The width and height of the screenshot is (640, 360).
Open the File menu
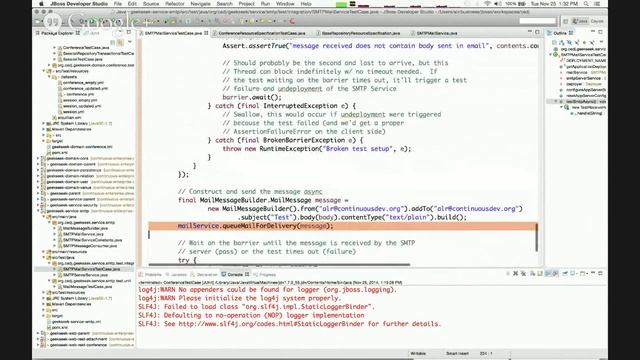[118, 4]
